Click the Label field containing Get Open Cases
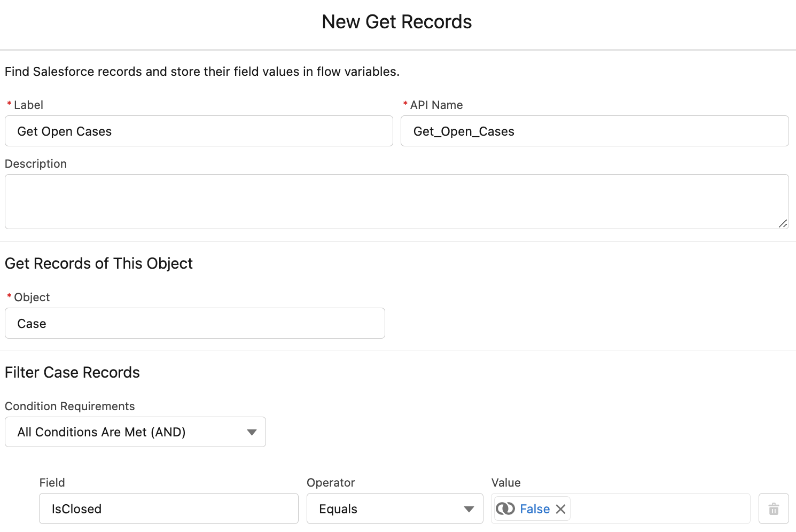 click(199, 131)
